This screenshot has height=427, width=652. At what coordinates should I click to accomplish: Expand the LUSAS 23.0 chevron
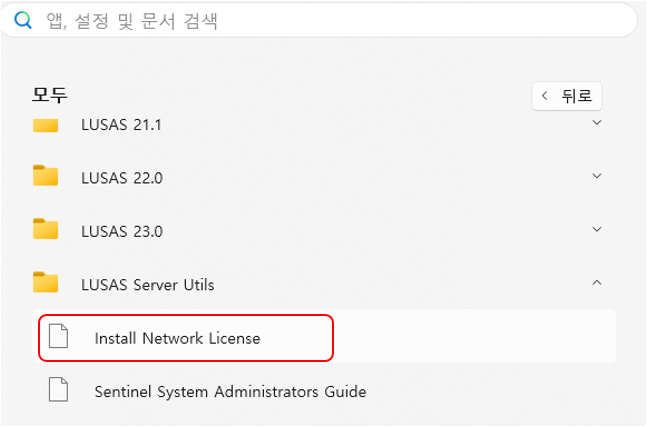[597, 229]
